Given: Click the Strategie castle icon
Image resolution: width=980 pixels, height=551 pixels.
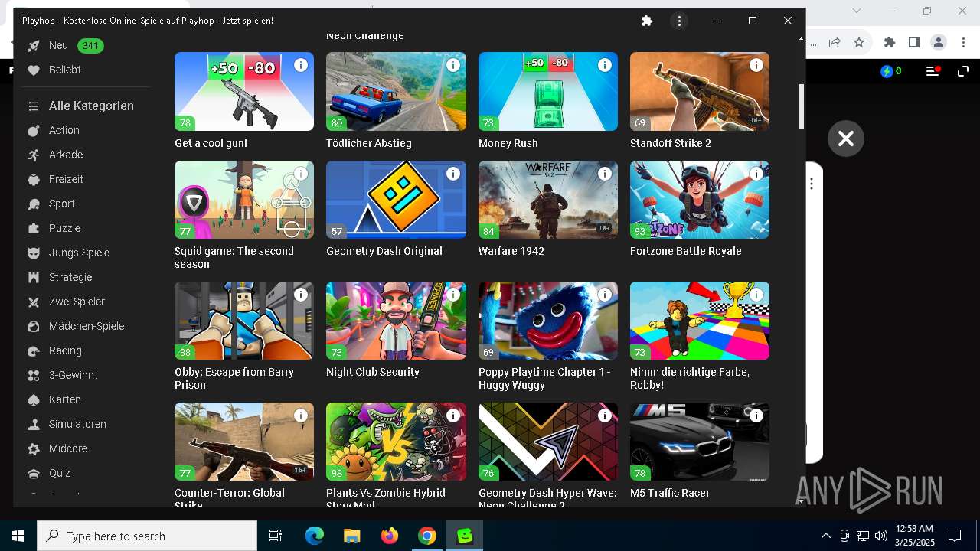Looking at the screenshot, I should point(34,278).
